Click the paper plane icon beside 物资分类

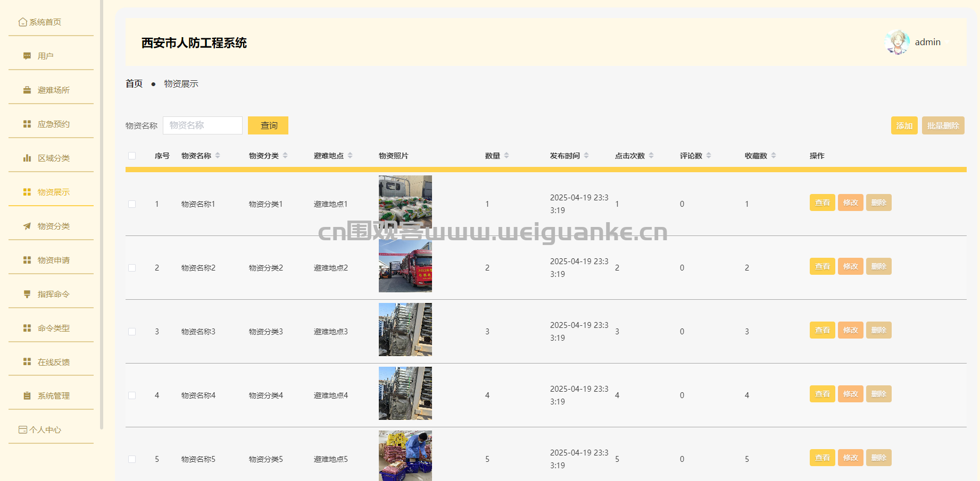tap(27, 226)
